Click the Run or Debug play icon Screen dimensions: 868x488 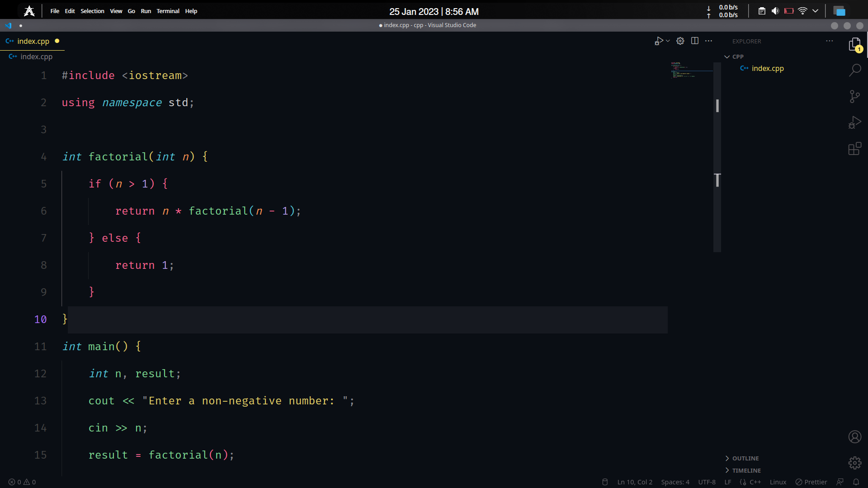[x=659, y=41]
